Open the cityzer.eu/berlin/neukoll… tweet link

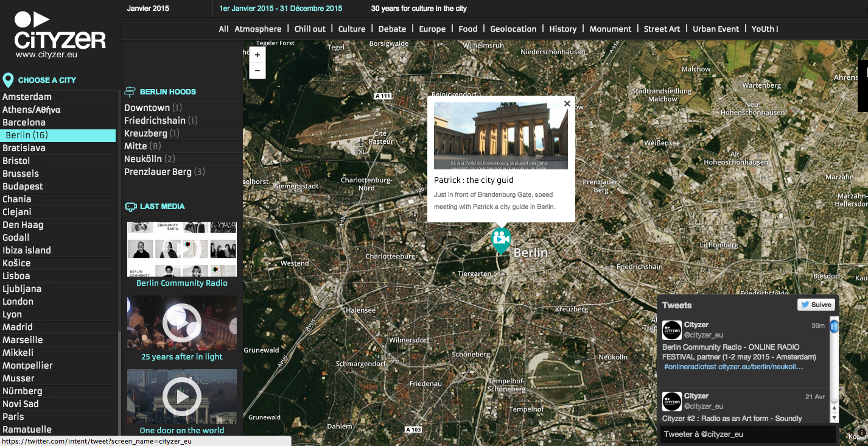[x=761, y=367]
